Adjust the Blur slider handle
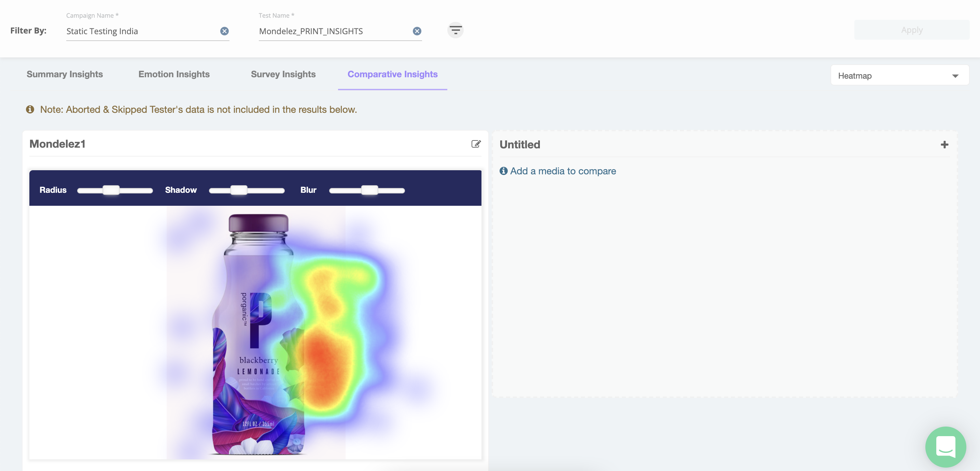The width and height of the screenshot is (980, 471). tap(369, 190)
